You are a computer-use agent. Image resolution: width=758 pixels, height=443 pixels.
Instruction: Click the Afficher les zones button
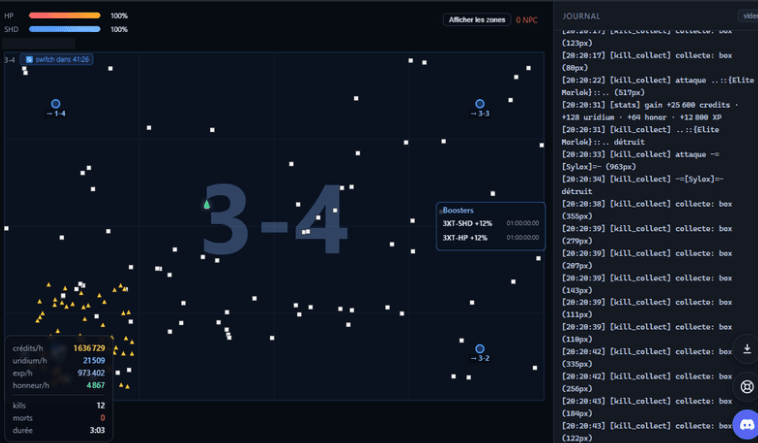click(x=477, y=20)
